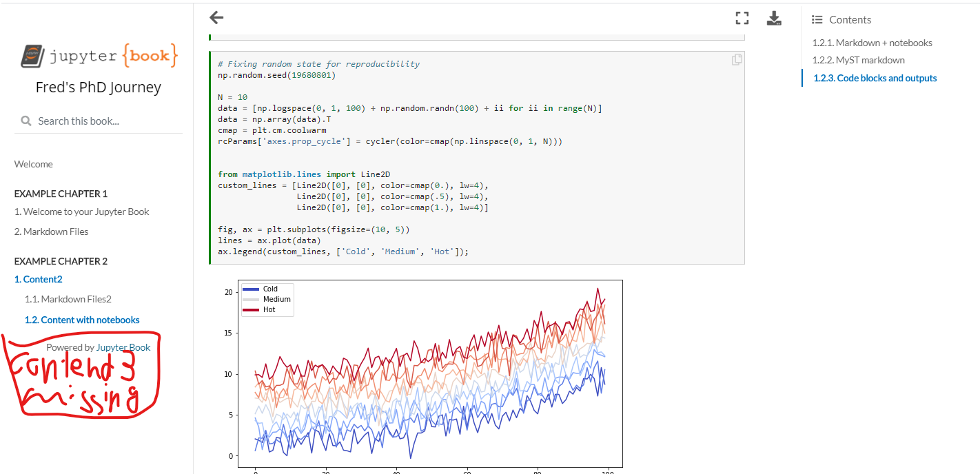Screen dimensions: 980x474
Task: Open the fullscreen mode icon
Action: click(x=742, y=18)
